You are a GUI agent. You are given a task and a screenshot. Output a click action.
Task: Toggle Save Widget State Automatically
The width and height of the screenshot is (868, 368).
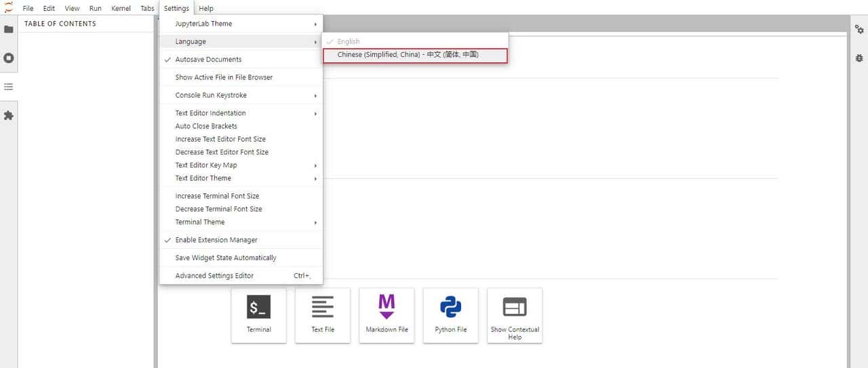tap(241, 258)
